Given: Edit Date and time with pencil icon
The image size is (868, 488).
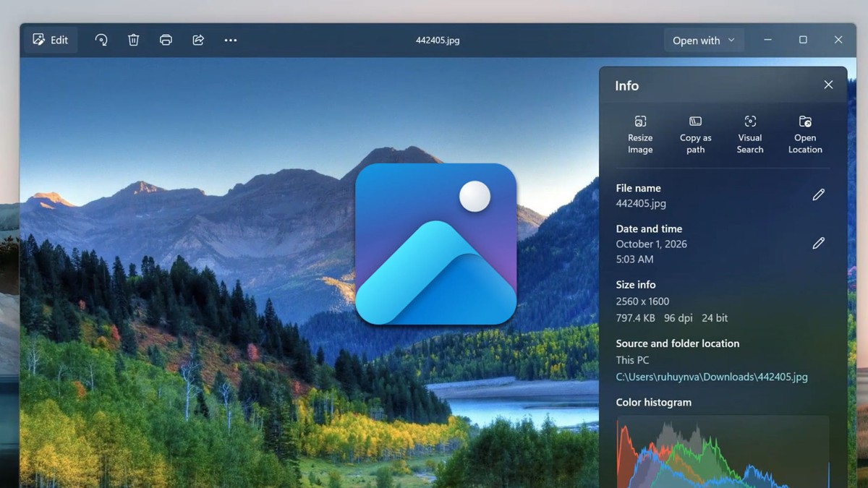Looking at the screenshot, I should pos(818,243).
